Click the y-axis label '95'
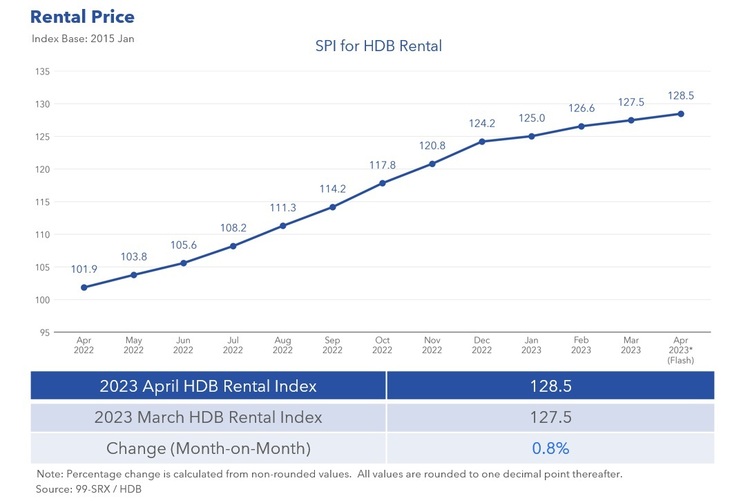Screen dimensions: 750x503 (x=45, y=332)
